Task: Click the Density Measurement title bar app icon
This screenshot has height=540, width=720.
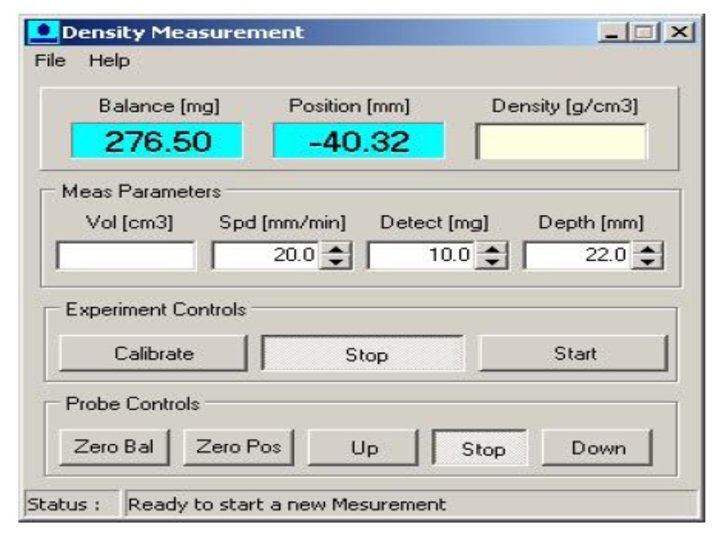Action: [43, 32]
